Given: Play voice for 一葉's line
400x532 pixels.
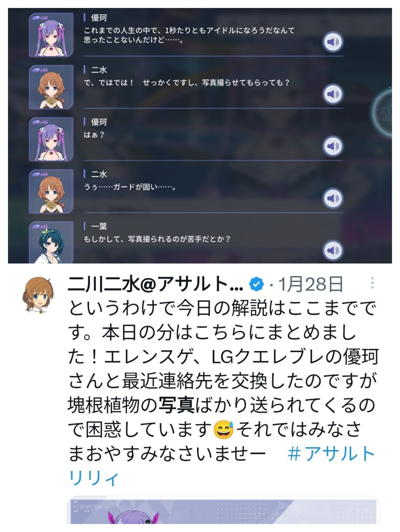Looking at the screenshot, I should click(333, 250).
